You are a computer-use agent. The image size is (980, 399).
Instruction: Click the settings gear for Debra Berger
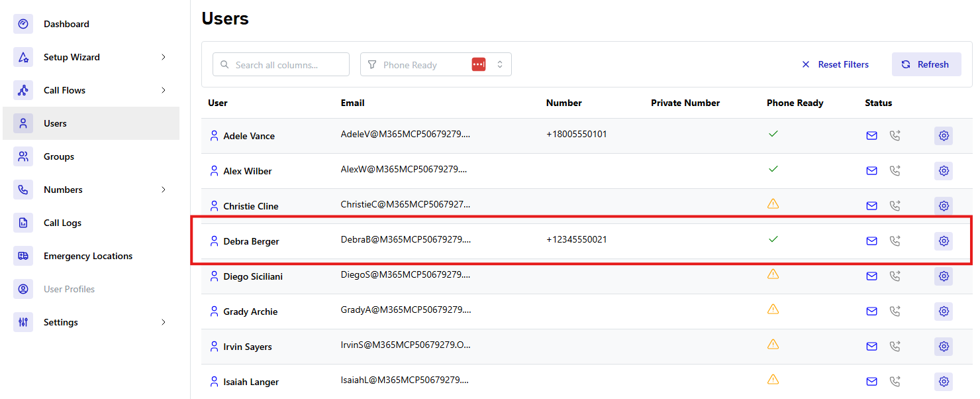point(944,241)
